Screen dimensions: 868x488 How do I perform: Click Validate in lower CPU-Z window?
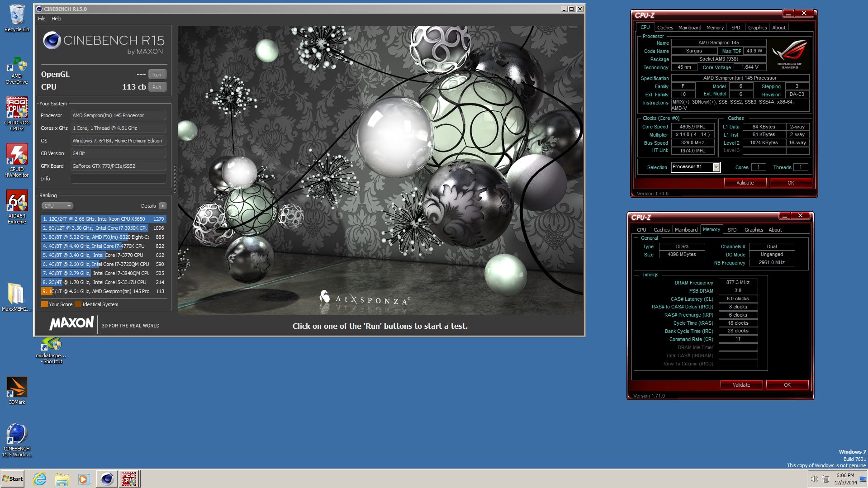pos(741,385)
